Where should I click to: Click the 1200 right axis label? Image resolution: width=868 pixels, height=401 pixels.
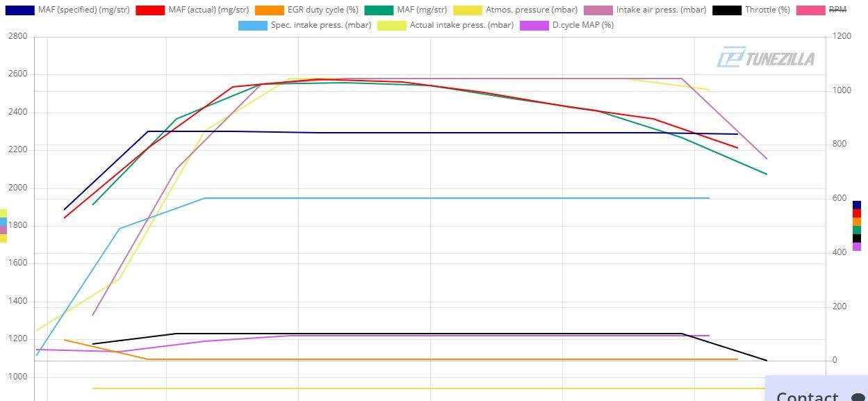pos(842,36)
